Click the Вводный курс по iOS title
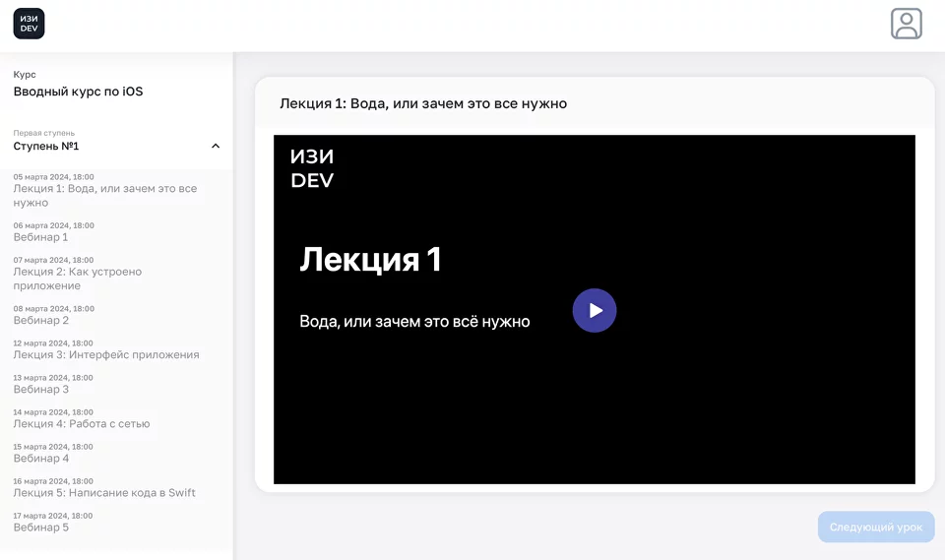Image resolution: width=945 pixels, height=560 pixels. click(x=78, y=92)
